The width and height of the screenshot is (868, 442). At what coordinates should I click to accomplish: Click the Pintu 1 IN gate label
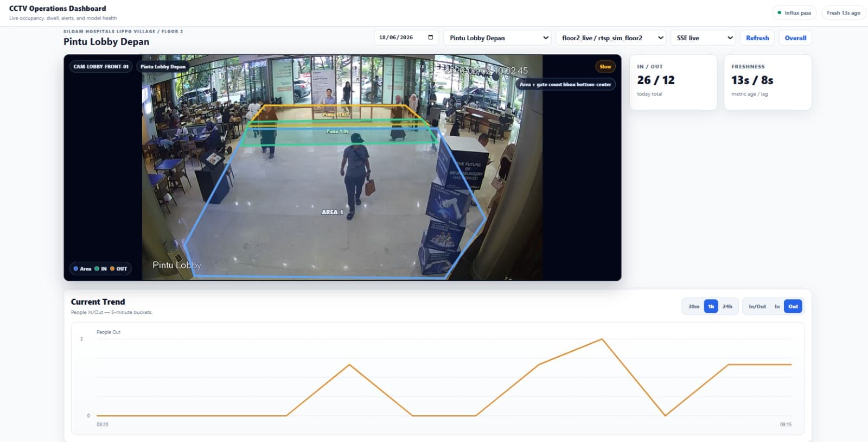tap(337, 131)
